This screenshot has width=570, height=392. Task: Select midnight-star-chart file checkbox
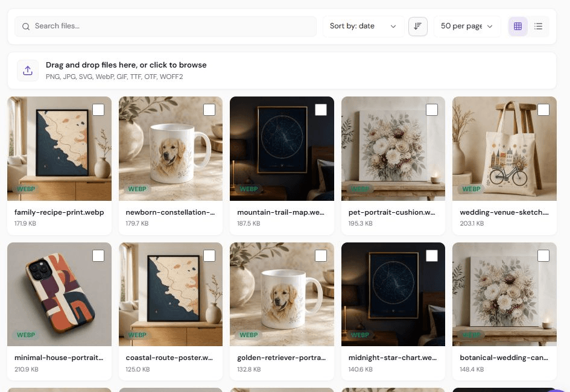[x=432, y=256]
